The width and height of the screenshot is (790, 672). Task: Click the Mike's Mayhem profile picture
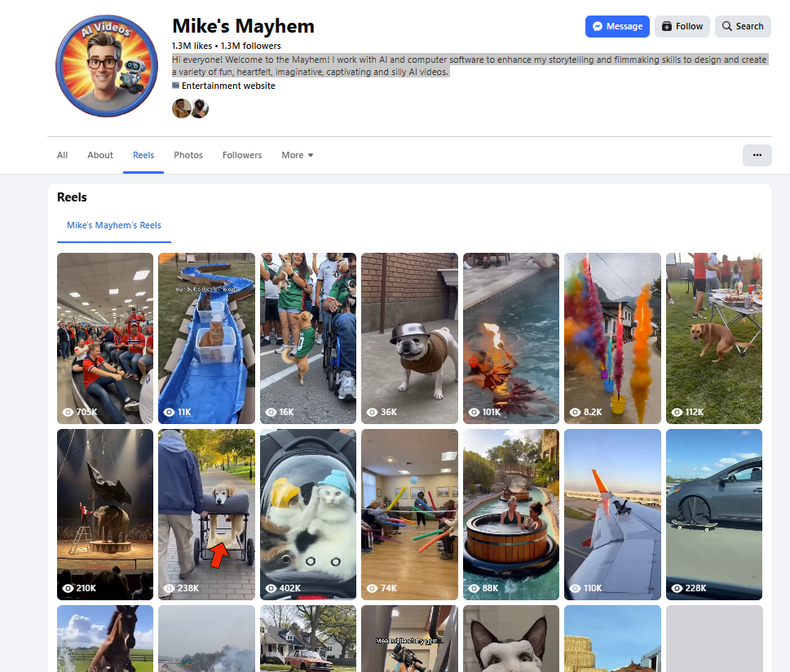(107, 66)
